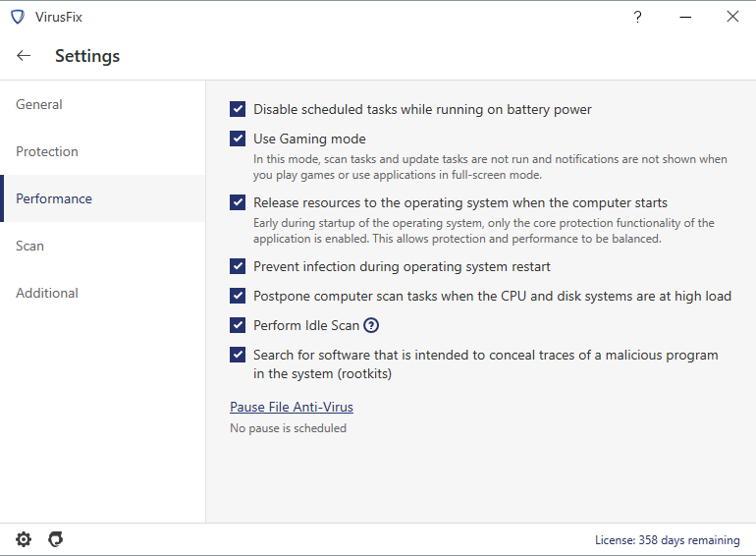Toggle Release resources when computer starts checkbox
756x556 pixels.
coord(238,202)
